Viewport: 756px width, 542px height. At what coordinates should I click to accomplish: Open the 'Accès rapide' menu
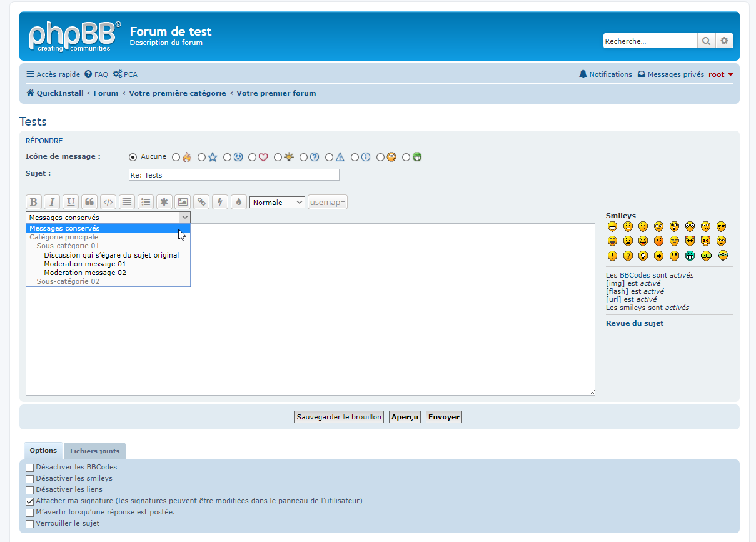53,74
